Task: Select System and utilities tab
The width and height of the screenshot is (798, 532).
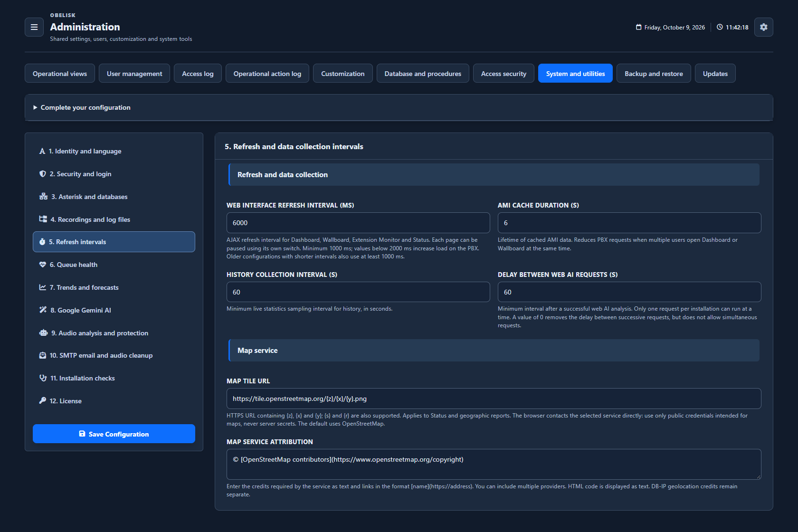Action: [x=575, y=73]
